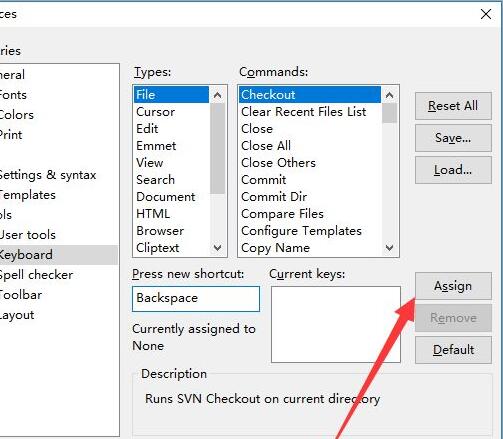Image resolution: width=503 pixels, height=439 pixels.
Task: Open the Save... keyboard settings button
Action: coord(453,138)
